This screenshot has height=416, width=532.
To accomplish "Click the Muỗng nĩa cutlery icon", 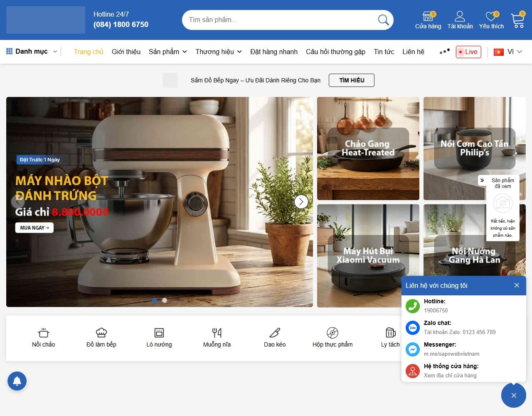I will pyautogui.click(x=217, y=332).
